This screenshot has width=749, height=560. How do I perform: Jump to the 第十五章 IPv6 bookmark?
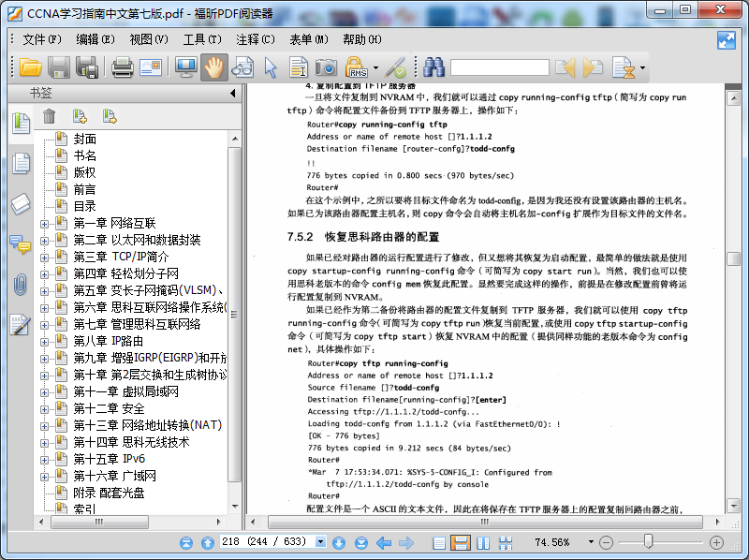coord(110,459)
